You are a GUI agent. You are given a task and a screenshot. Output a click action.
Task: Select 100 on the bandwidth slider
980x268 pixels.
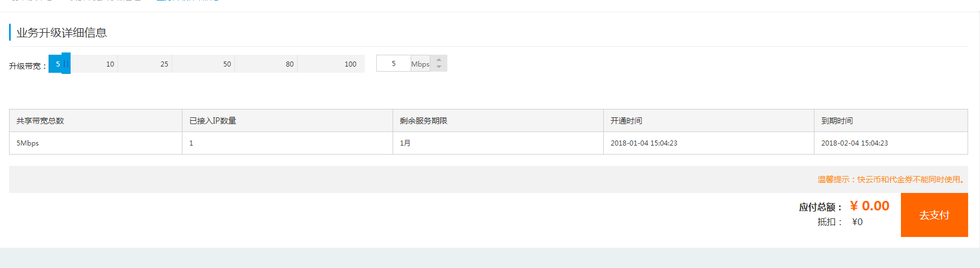350,64
